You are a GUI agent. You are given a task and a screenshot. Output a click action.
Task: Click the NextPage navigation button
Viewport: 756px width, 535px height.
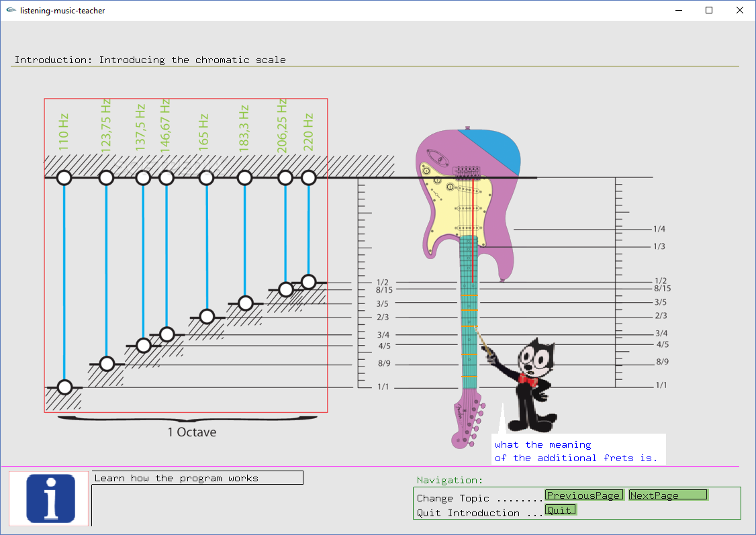click(668, 495)
